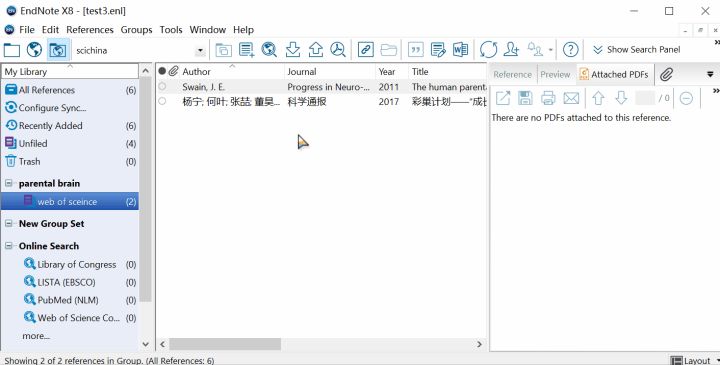Open the File menu
Screen dimensions: 720x365
click(27, 30)
